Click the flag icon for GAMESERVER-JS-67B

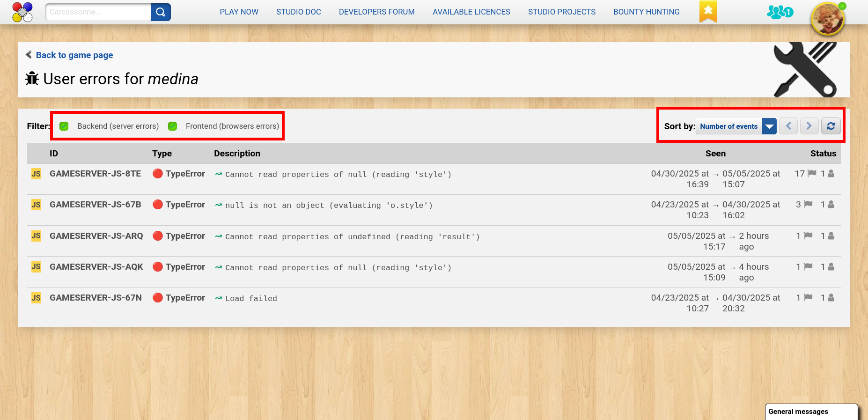(808, 205)
